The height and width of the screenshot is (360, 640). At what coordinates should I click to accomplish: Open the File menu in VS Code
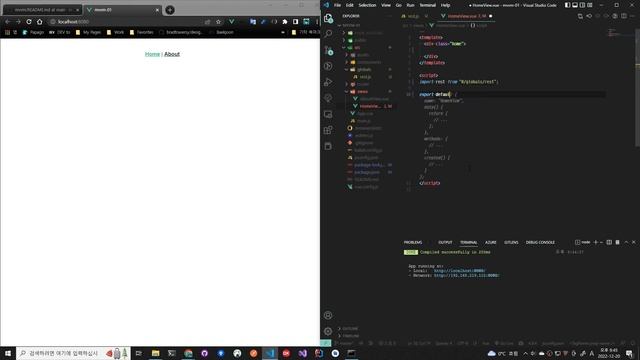click(338, 5)
